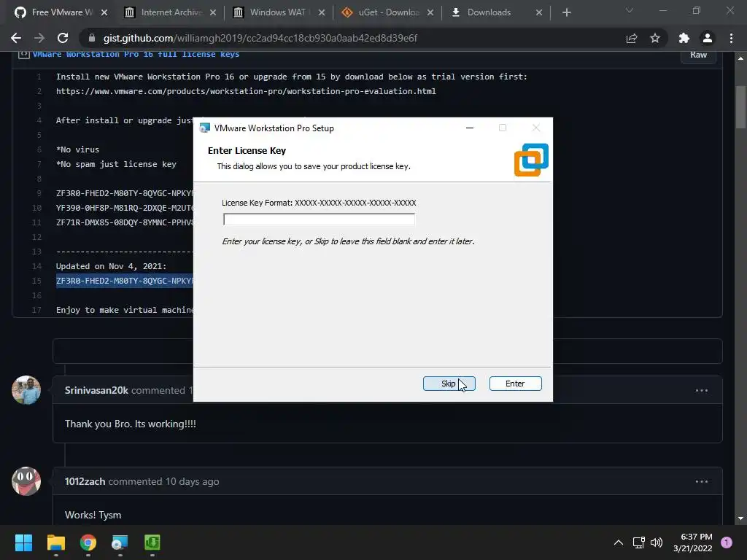This screenshot has height=560, width=747.
Task: Open clock and date 6:37 PM
Action: 693,542
